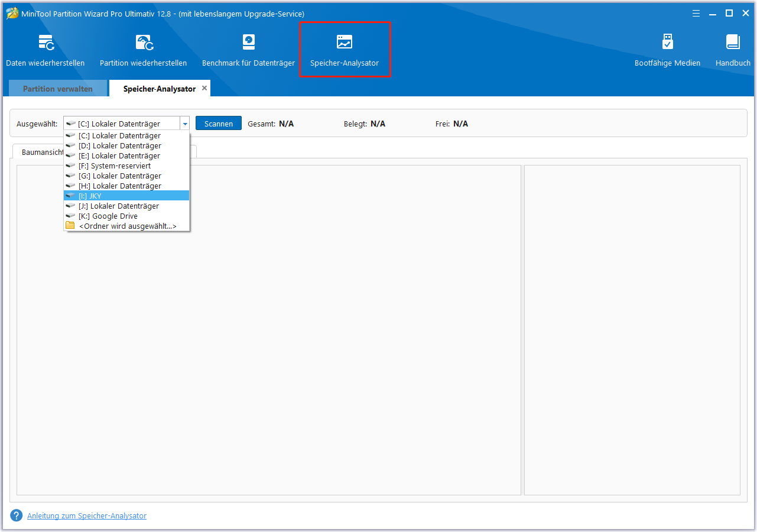This screenshot has width=757, height=532.
Task: Open Anleitung zum Speicher-Analysator link
Action: click(87, 516)
